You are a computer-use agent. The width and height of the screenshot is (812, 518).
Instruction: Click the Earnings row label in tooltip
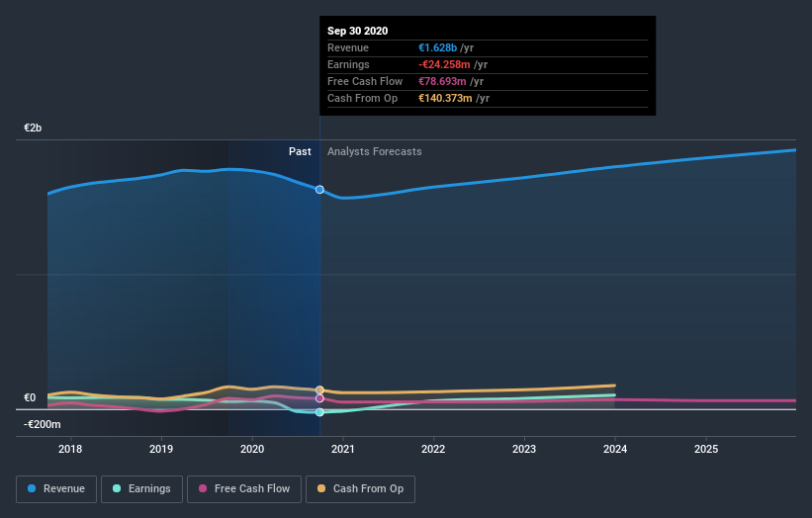pos(348,64)
